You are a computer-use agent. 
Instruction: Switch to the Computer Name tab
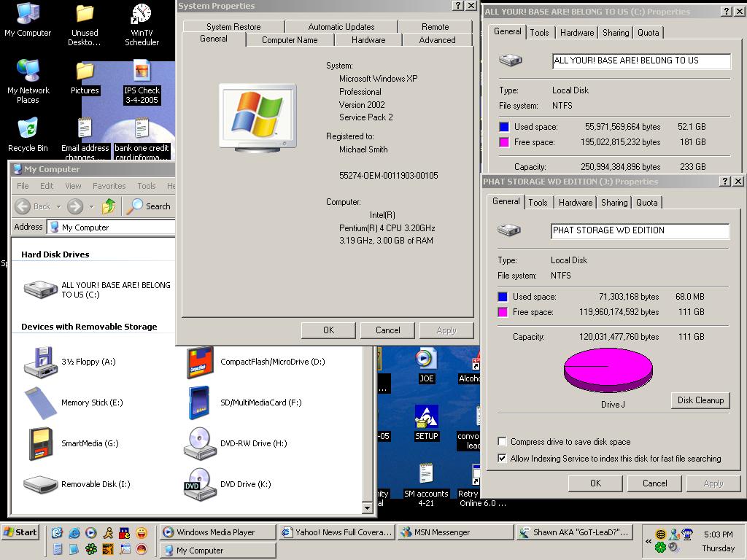(290, 40)
